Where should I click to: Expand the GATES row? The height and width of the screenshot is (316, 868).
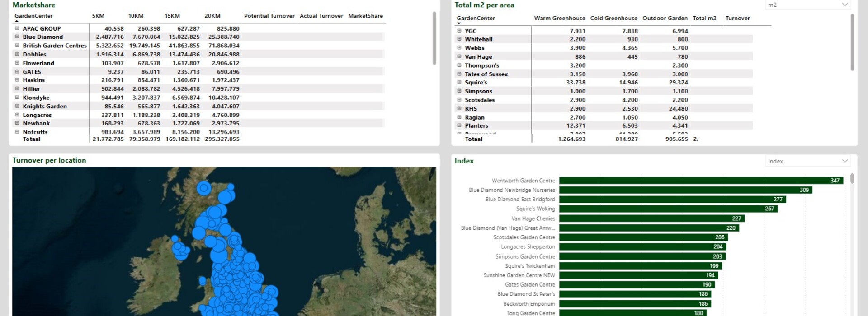point(17,71)
